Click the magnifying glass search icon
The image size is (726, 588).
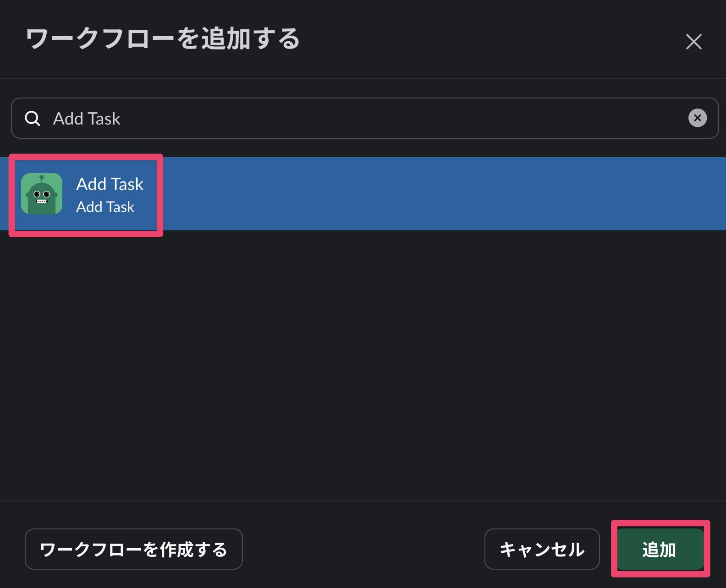33,119
